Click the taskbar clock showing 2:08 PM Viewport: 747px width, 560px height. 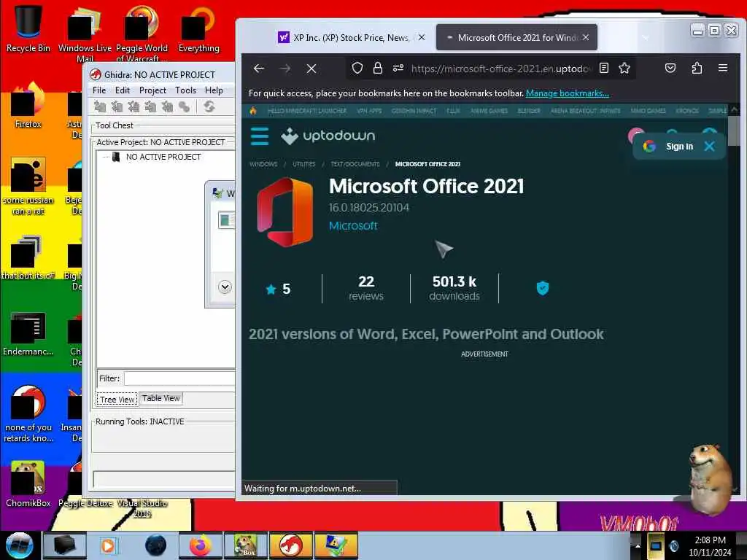pyautogui.click(x=710, y=545)
